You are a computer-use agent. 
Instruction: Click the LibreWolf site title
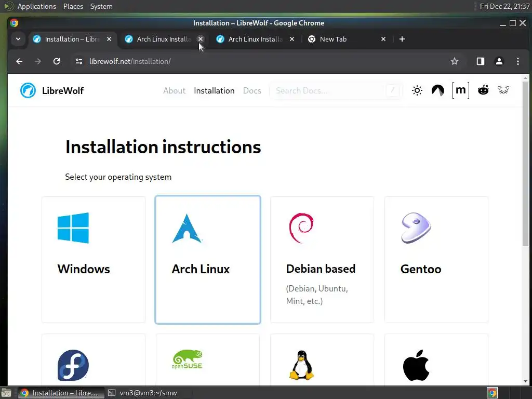[x=63, y=90]
